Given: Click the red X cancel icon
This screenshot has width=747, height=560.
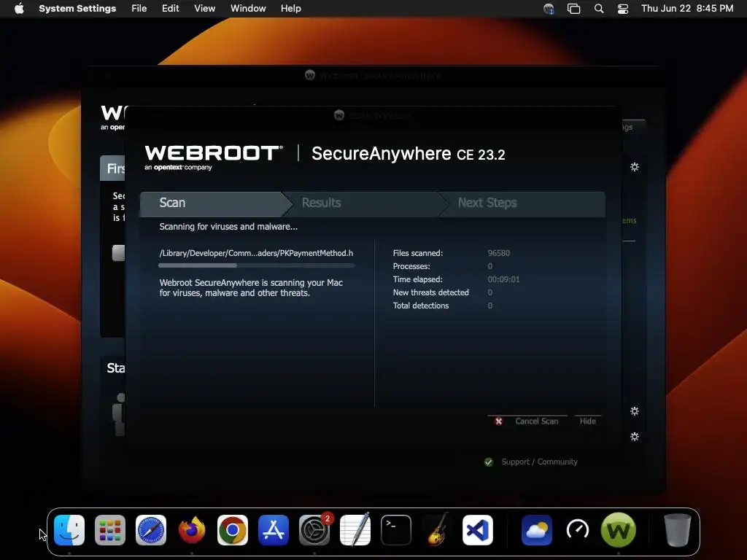Looking at the screenshot, I should coord(498,421).
